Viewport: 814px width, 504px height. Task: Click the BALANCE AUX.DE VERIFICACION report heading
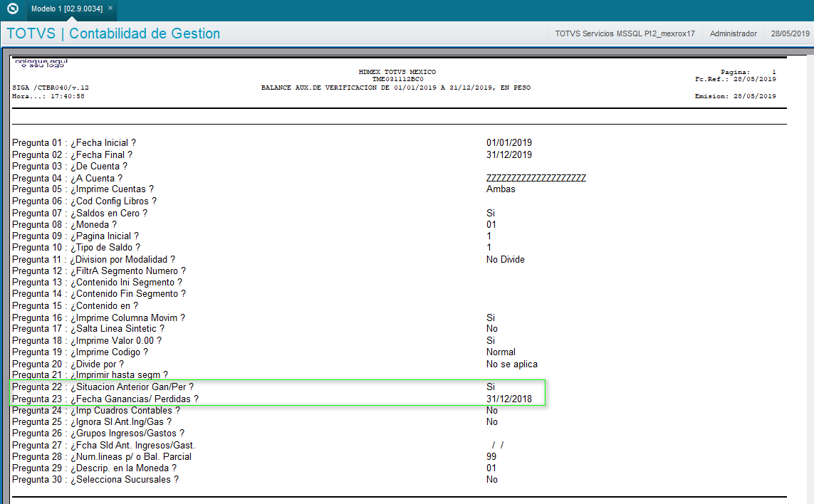(395, 88)
